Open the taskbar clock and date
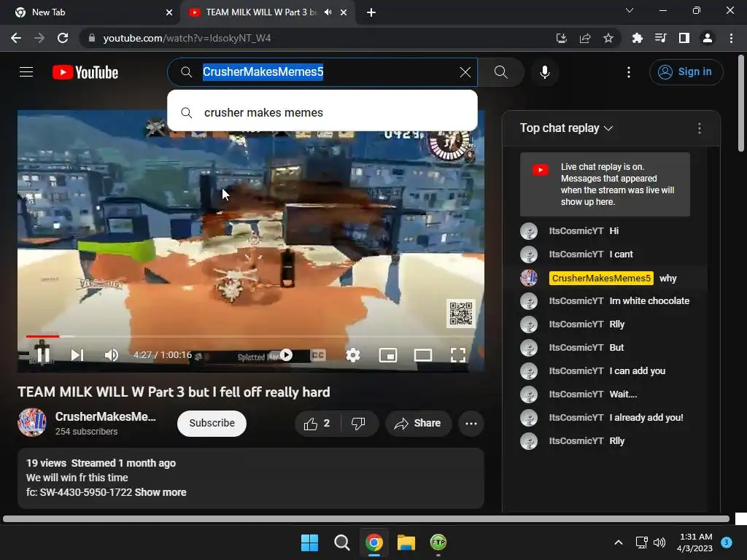 click(x=694, y=542)
